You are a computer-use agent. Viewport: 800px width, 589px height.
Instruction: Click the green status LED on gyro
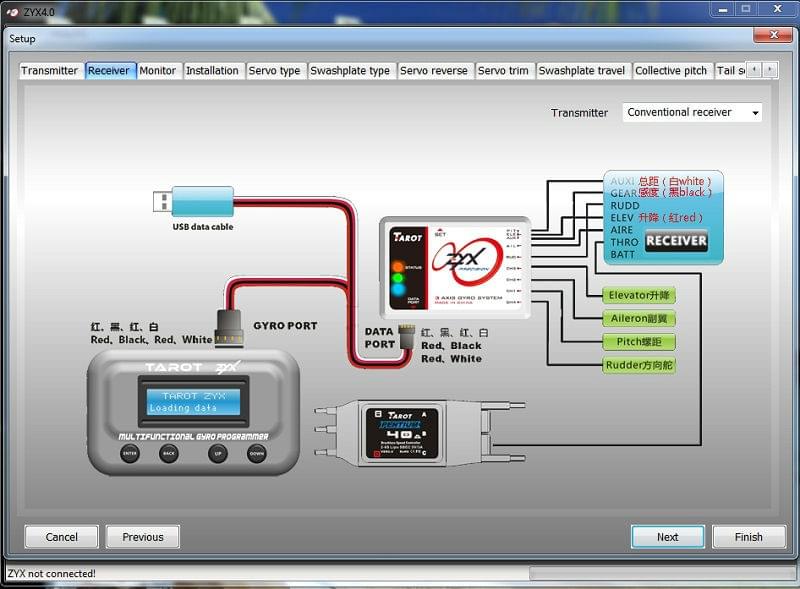pos(397,279)
